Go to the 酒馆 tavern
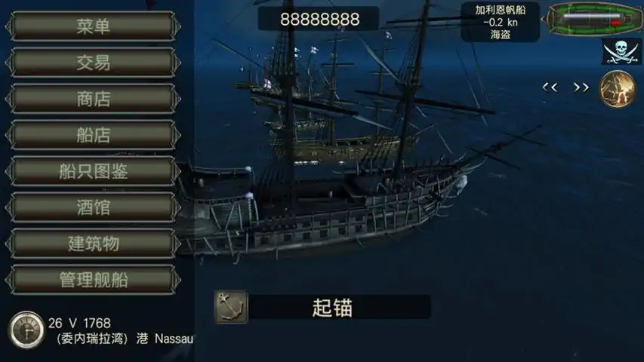Screen dimensions: 644x362 93,207
